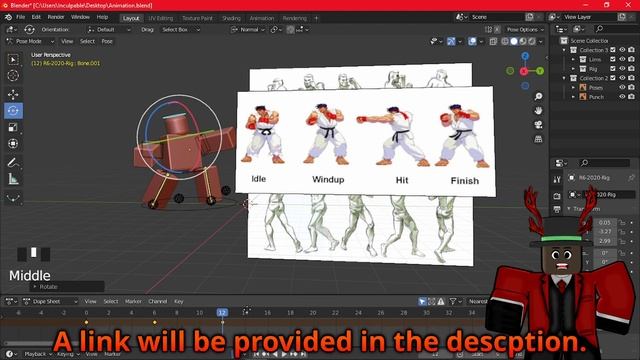The image size is (640, 360).
Task: Toggle show overlays button
Action: tap(472, 41)
